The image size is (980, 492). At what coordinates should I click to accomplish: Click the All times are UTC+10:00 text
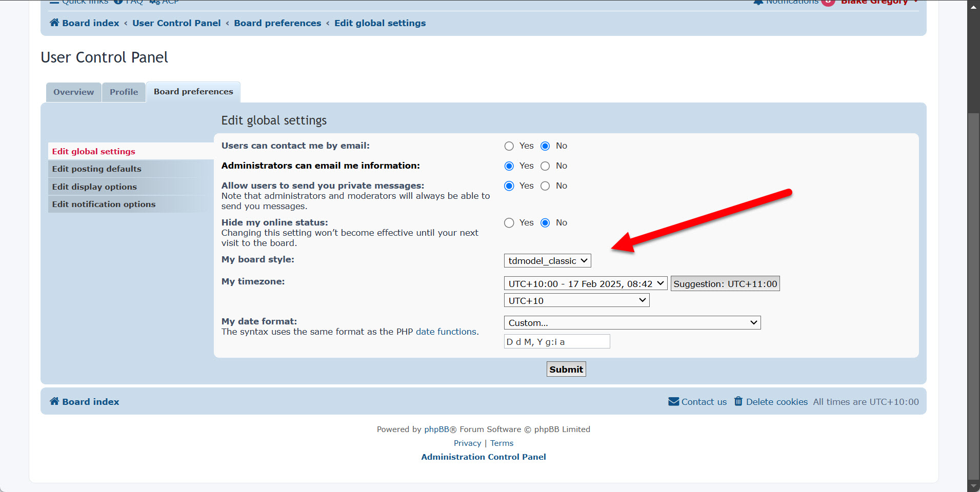pos(866,402)
